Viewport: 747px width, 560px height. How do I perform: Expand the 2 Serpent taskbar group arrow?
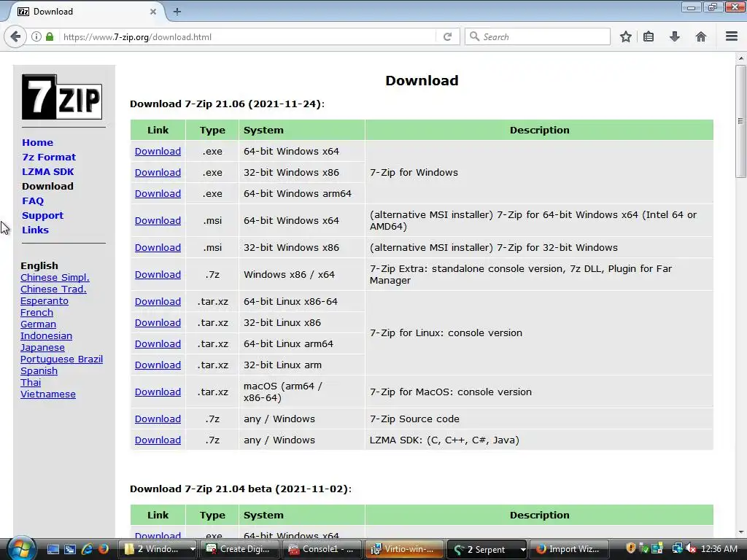(x=522, y=549)
